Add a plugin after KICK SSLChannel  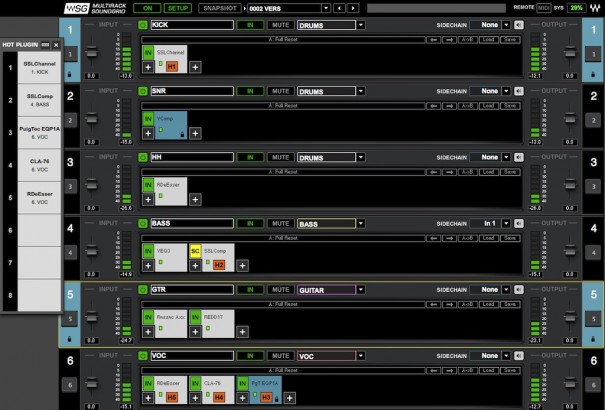196,66
